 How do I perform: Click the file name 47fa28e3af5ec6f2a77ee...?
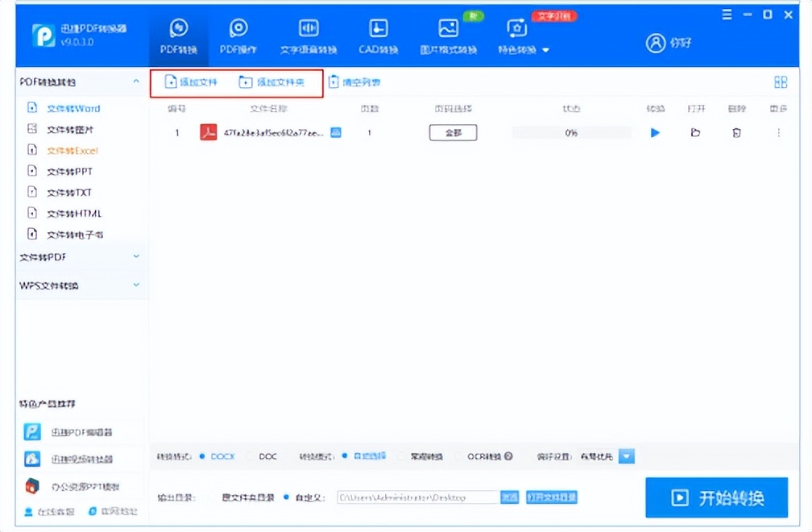pyautogui.click(x=273, y=133)
